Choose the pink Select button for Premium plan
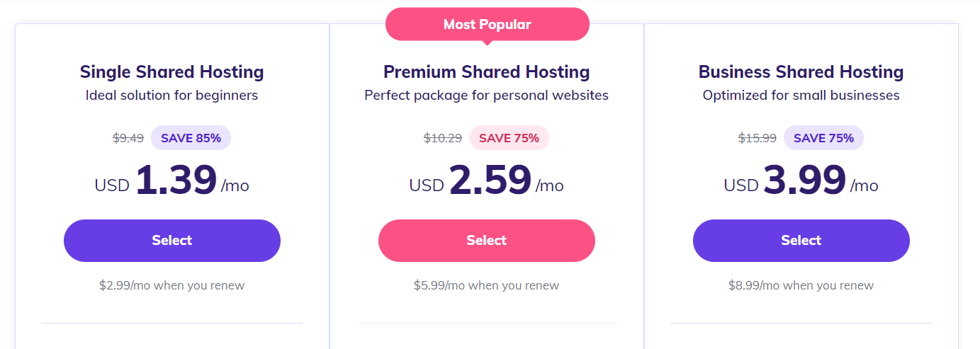This screenshot has height=349, width=980. pos(487,241)
